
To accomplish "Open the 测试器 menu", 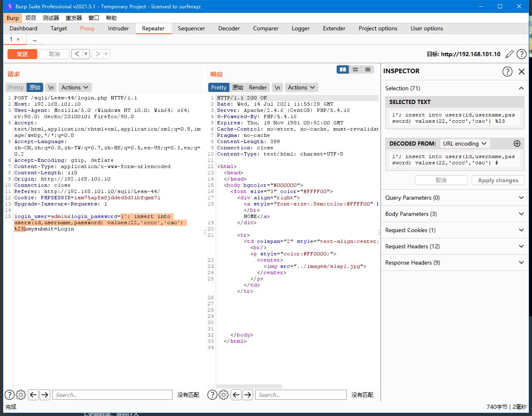I will (x=51, y=18).
